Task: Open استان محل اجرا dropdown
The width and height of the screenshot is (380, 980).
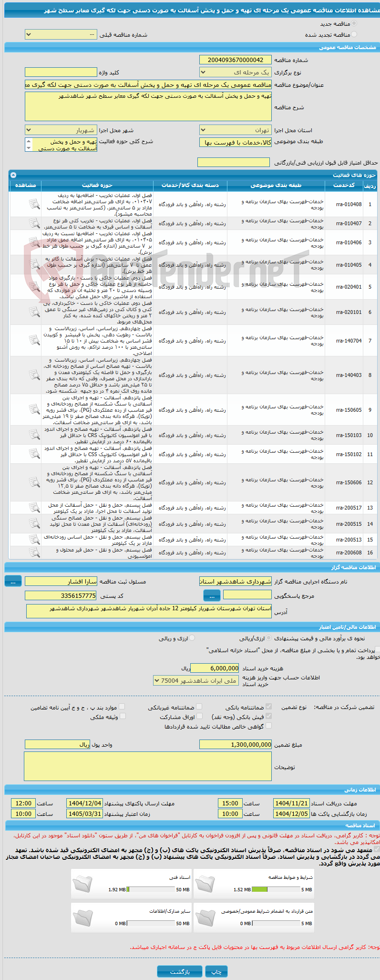Action: click(x=236, y=130)
